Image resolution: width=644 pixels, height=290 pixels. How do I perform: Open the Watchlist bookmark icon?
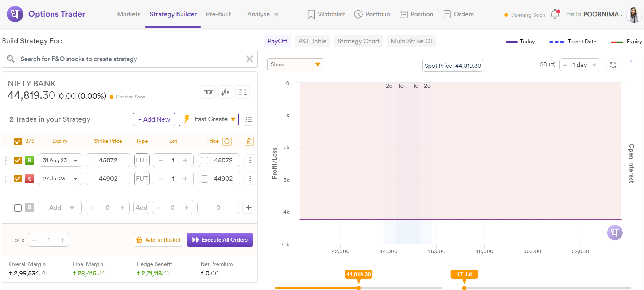[x=311, y=14]
